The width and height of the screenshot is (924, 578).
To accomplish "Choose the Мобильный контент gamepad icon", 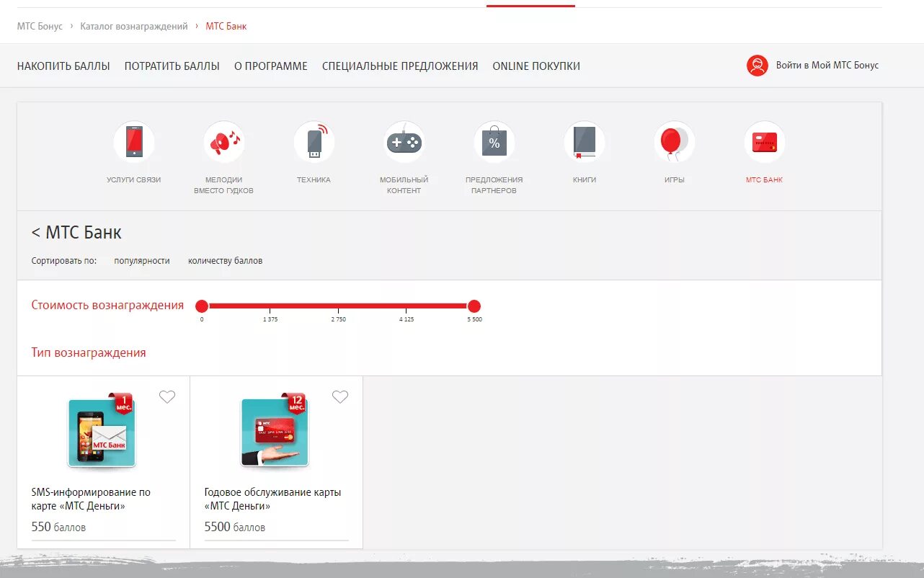I will 404,141.
